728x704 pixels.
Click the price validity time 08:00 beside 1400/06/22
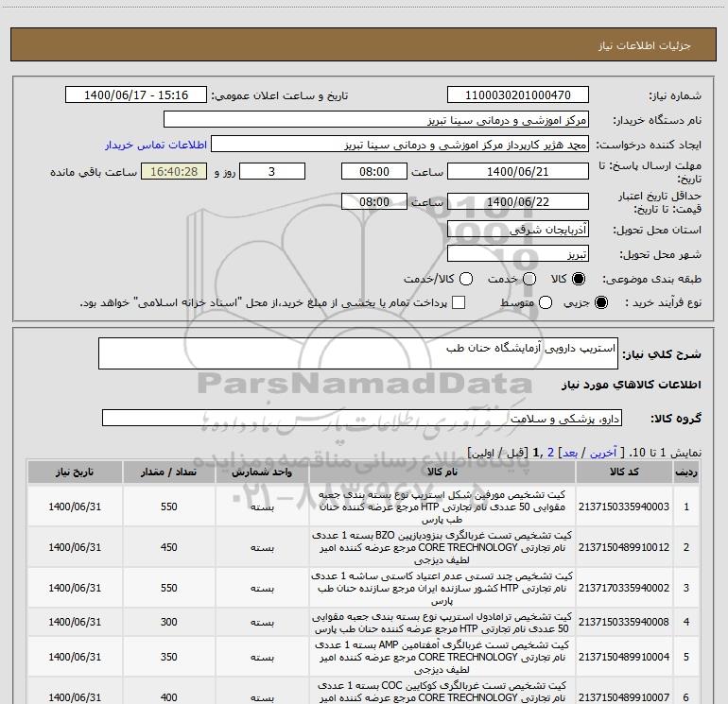(x=374, y=201)
